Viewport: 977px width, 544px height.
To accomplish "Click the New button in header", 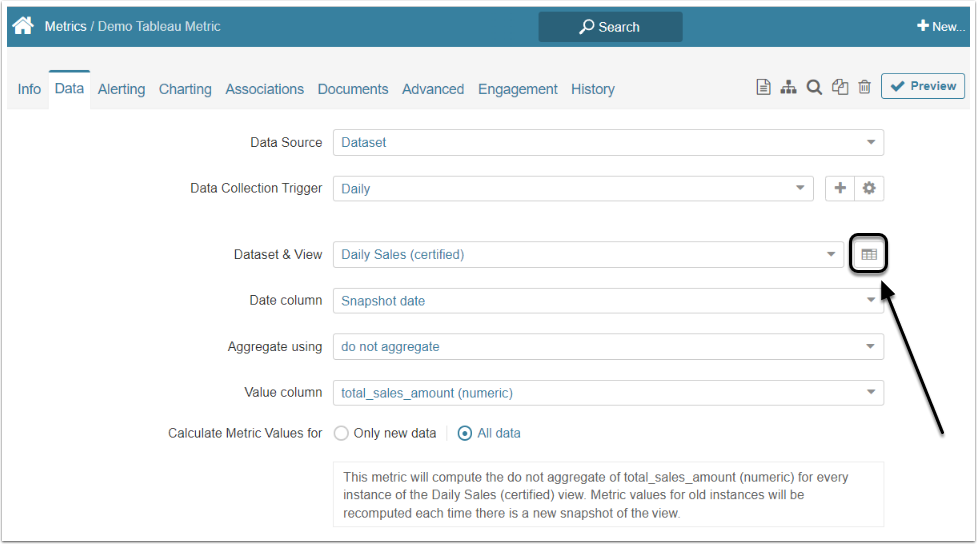I will tap(940, 27).
